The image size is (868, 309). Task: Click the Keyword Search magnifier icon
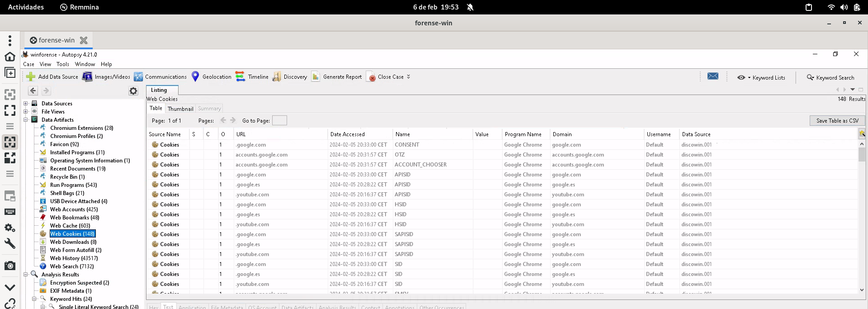pyautogui.click(x=811, y=77)
